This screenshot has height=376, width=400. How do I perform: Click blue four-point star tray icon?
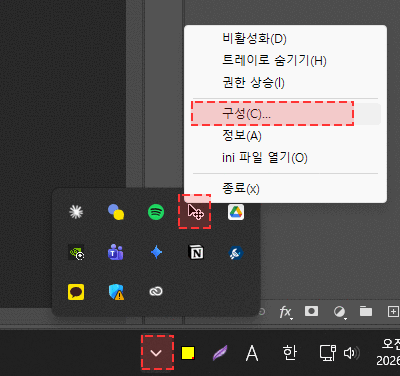click(156, 252)
